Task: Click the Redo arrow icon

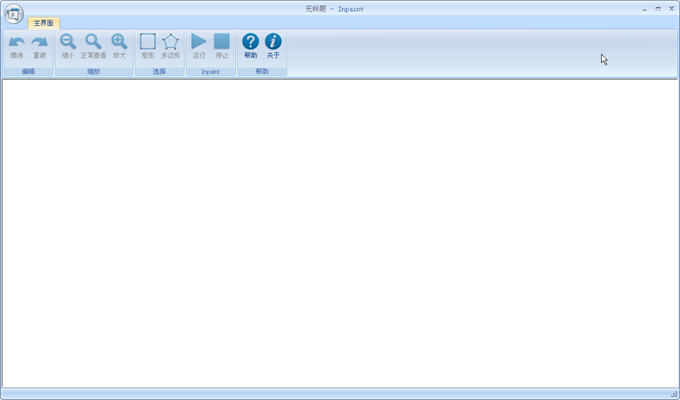Action: (x=39, y=42)
